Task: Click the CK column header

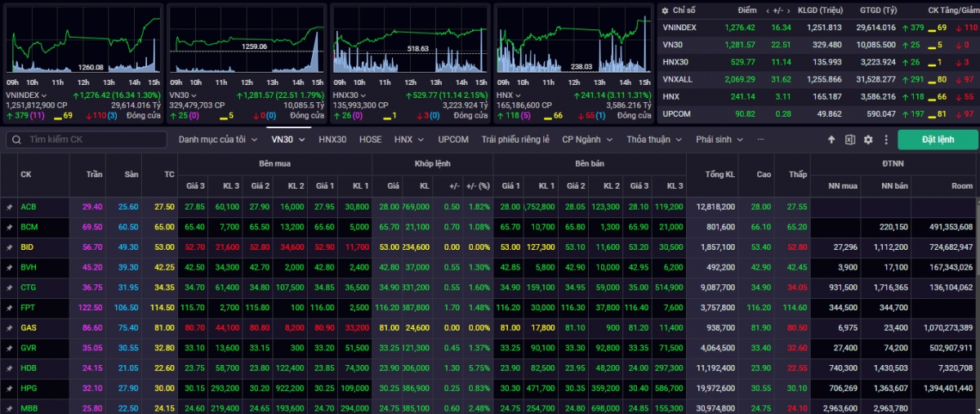Action: (26, 175)
